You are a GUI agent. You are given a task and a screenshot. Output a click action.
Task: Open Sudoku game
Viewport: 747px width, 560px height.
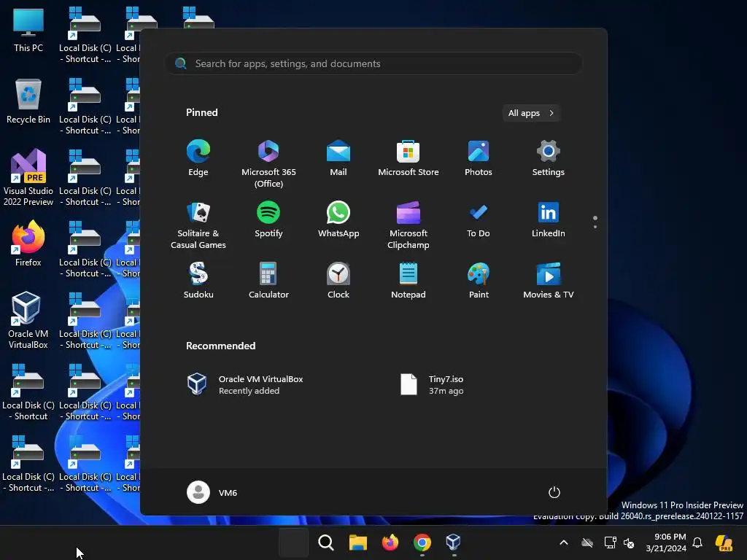[198, 281]
